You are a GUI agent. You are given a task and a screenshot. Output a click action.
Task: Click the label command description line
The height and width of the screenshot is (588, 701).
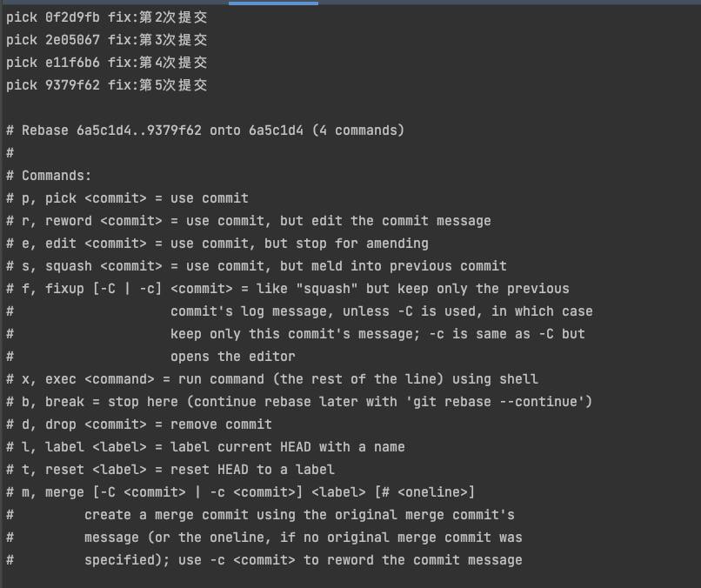coord(205,447)
